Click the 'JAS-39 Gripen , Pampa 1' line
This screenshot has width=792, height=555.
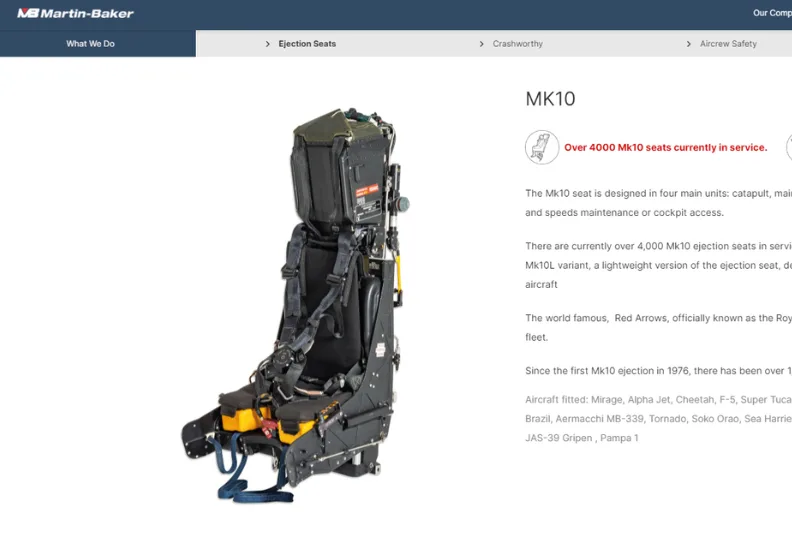tap(581, 438)
